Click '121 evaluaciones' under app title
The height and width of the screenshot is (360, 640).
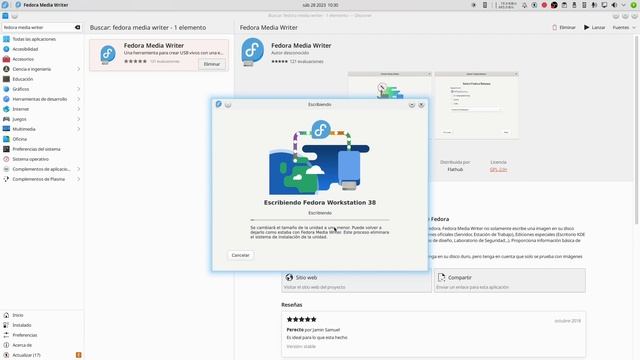pos(307,61)
